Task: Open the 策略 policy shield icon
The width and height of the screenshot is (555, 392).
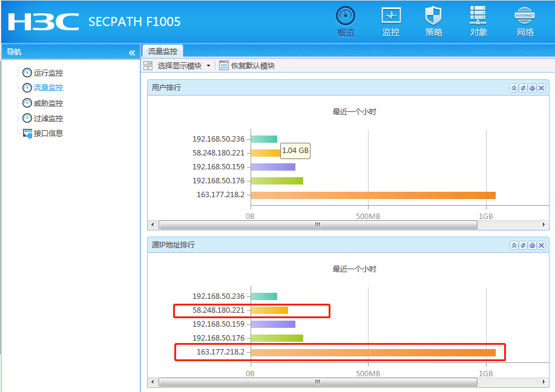Action: (x=433, y=21)
